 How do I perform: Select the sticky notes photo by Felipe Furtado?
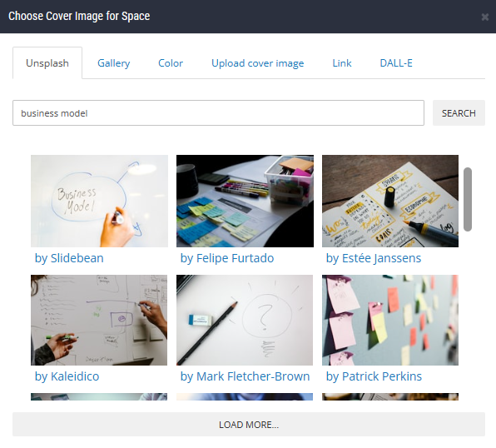(x=245, y=201)
